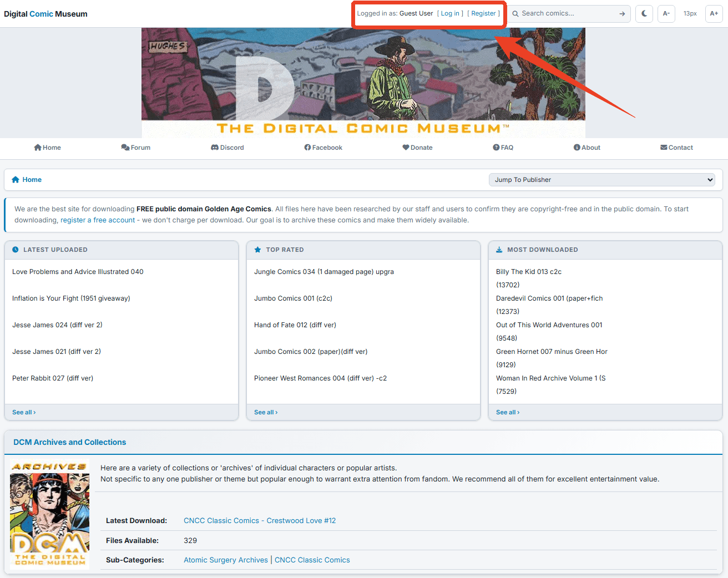Open Inflation is Your Fight 1951 giveaway
728x578 pixels.
click(71, 298)
